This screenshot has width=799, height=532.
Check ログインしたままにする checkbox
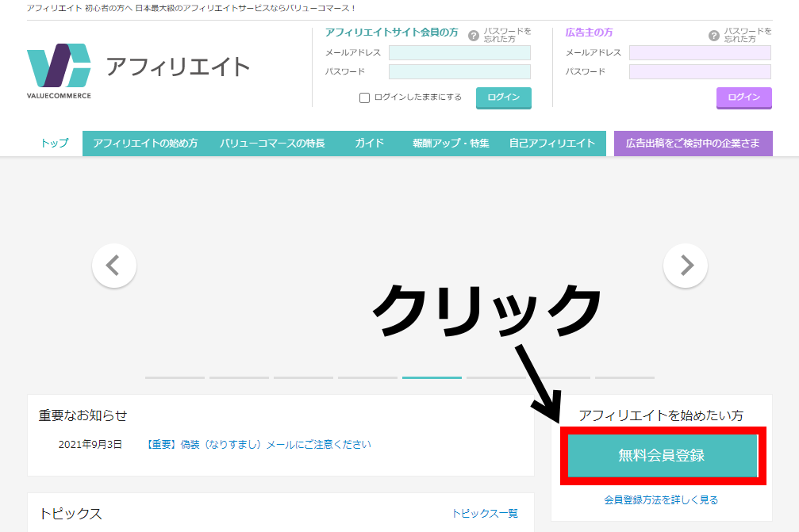pos(364,98)
